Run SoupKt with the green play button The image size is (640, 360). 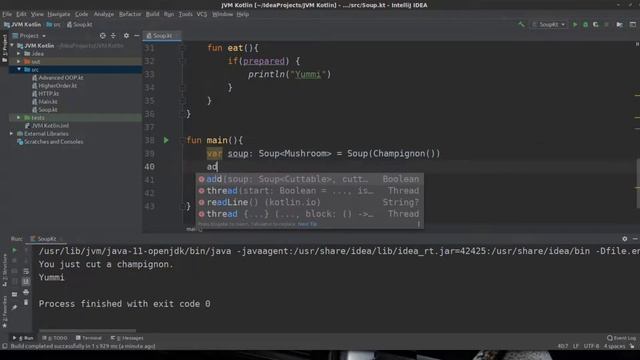[x=575, y=24]
